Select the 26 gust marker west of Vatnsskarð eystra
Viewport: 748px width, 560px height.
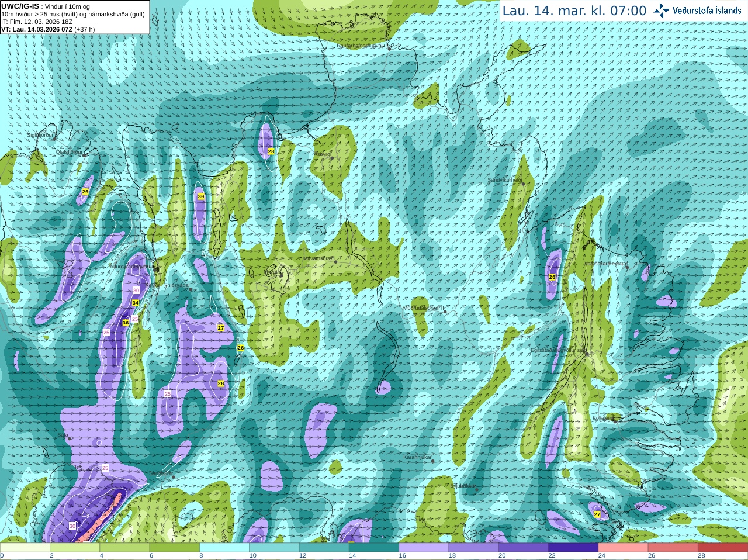click(552, 277)
